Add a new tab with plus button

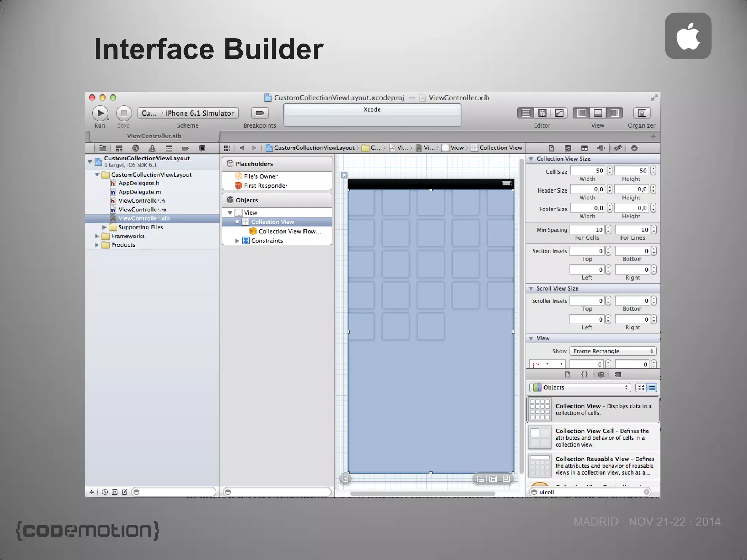pyautogui.click(x=653, y=136)
